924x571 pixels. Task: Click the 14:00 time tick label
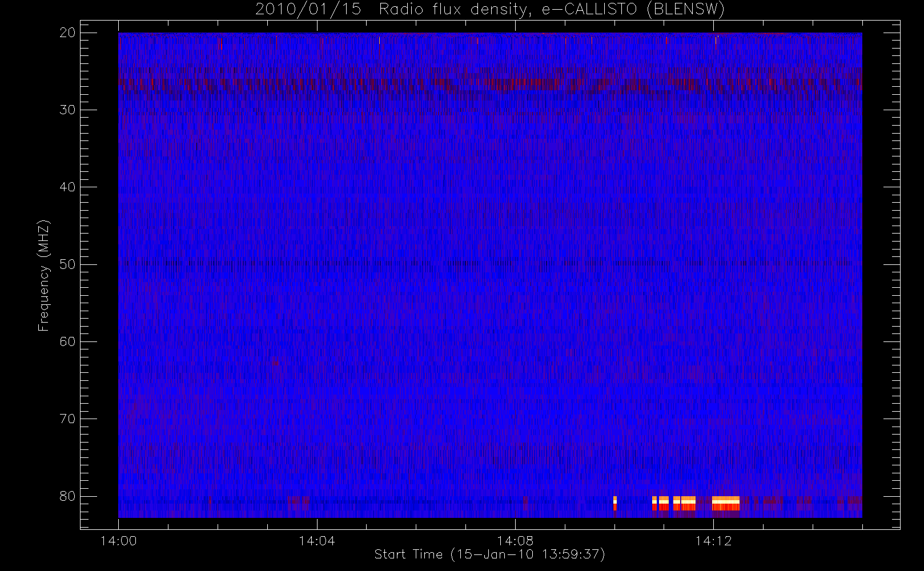118,541
